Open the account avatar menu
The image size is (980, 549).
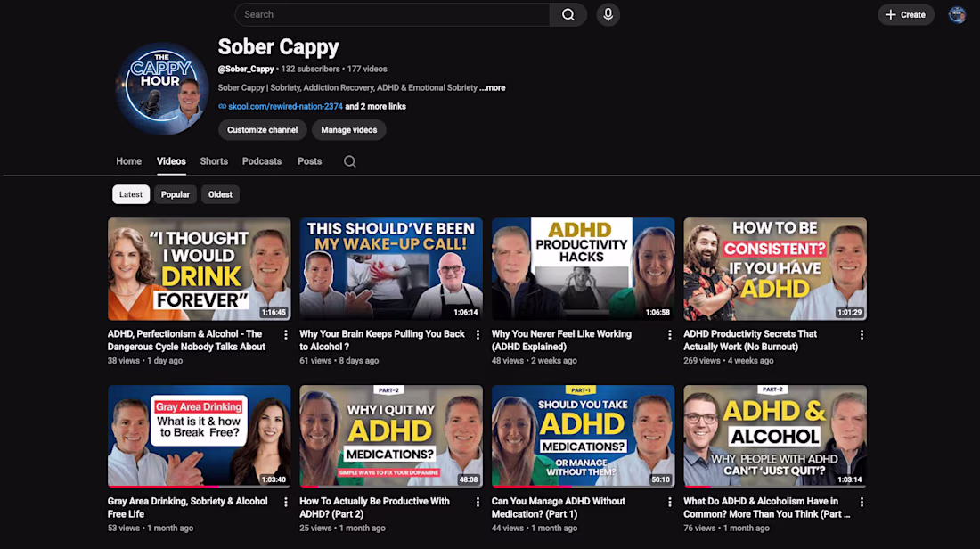956,14
